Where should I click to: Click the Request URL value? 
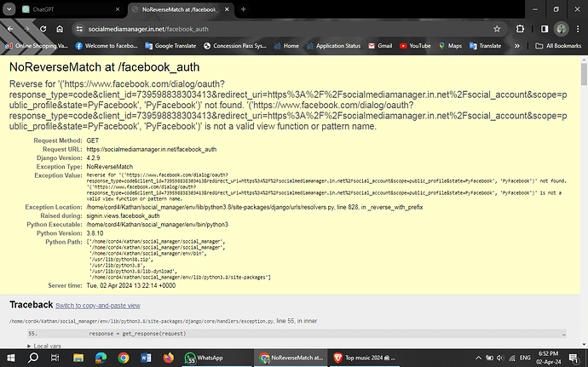pyautogui.click(x=152, y=149)
